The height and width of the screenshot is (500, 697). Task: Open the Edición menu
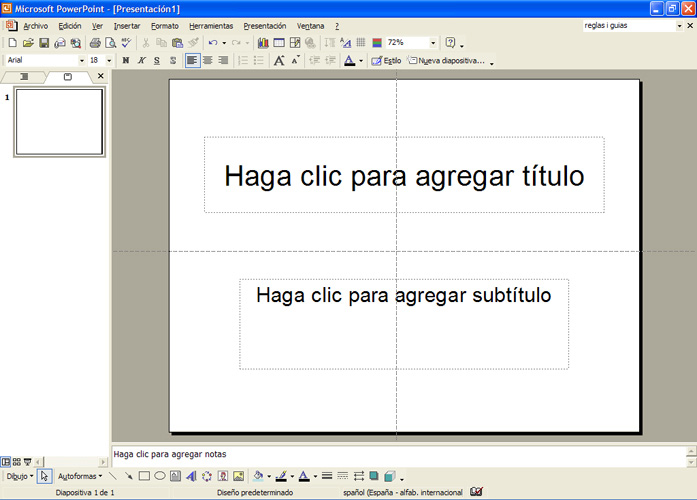(x=70, y=26)
